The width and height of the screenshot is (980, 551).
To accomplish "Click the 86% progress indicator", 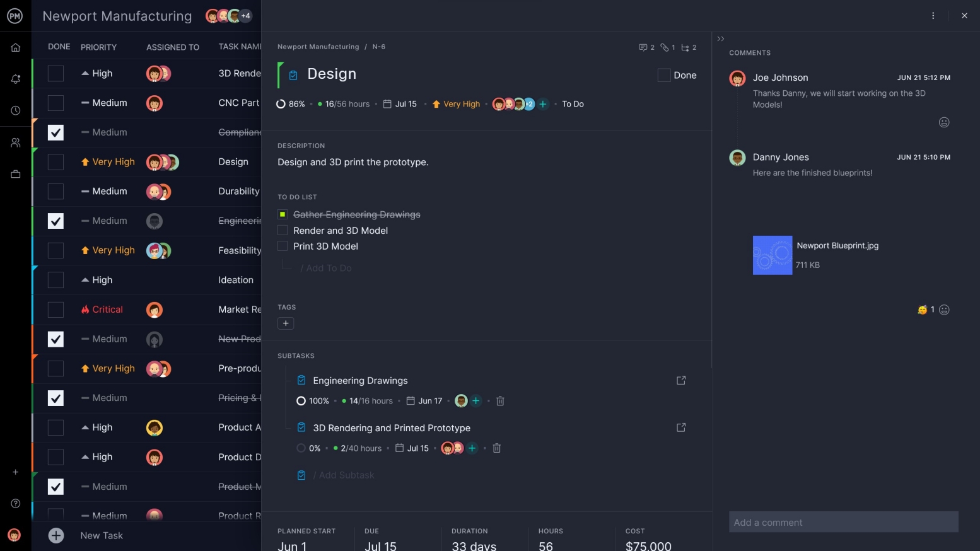I will [x=291, y=103].
